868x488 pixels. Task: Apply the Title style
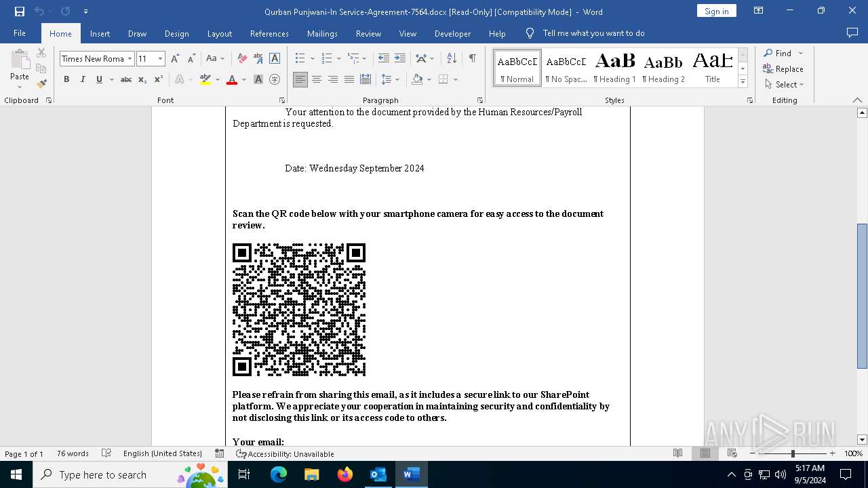(x=713, y=68)
